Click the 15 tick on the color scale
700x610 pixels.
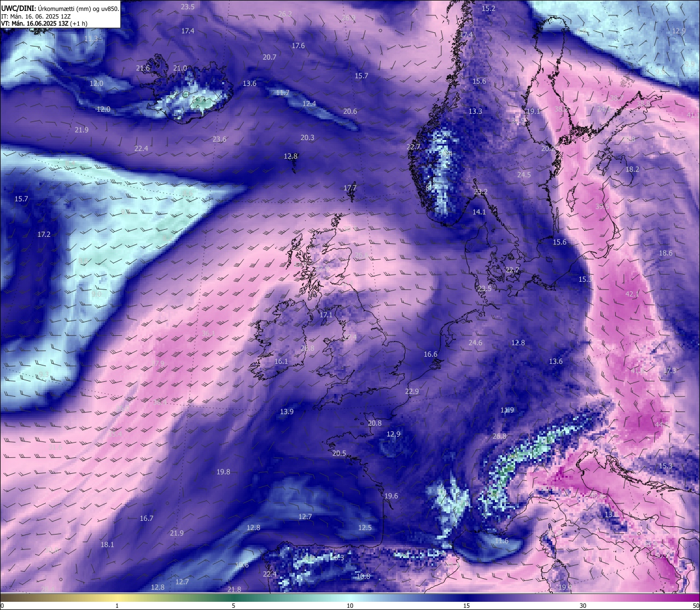pyautogui.click(x=466, y=606)
